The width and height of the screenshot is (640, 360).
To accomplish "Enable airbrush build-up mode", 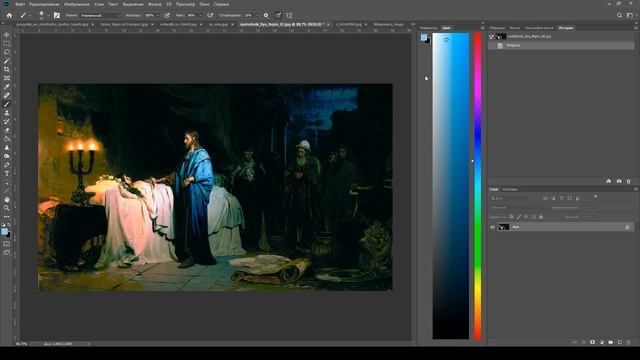I will pyautogui.click(x=210, y=16).
